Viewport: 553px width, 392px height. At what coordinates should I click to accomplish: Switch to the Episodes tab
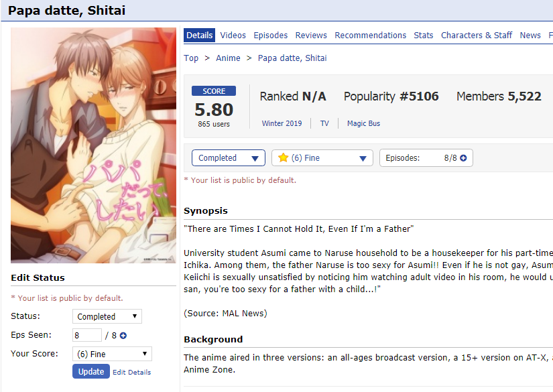pos(271,36)
